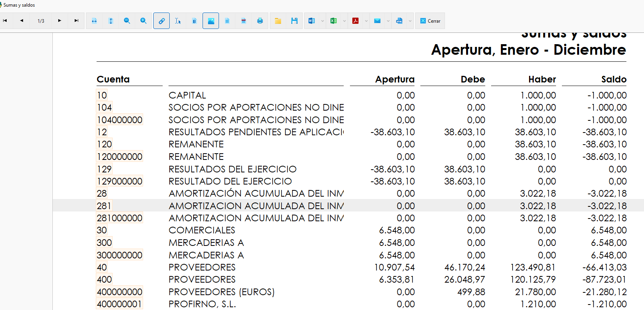This screenshot has height=310, width=644.
Task: Toggle the image display button
Action: point(211,21)
